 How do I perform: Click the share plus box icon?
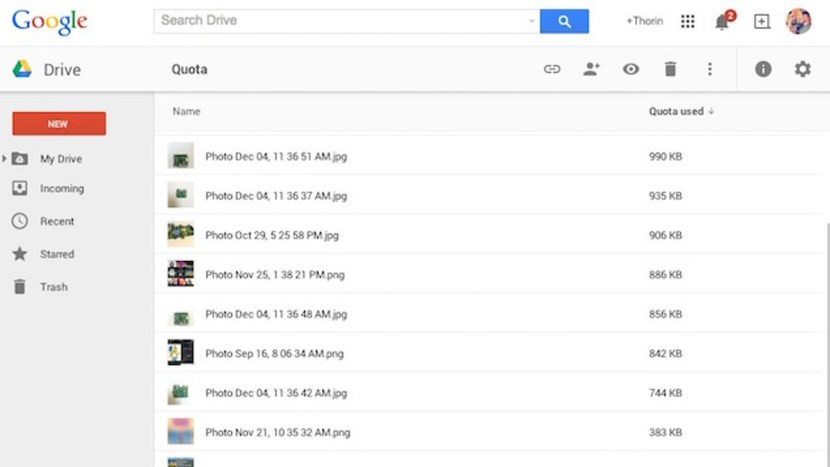click(762, 21)
